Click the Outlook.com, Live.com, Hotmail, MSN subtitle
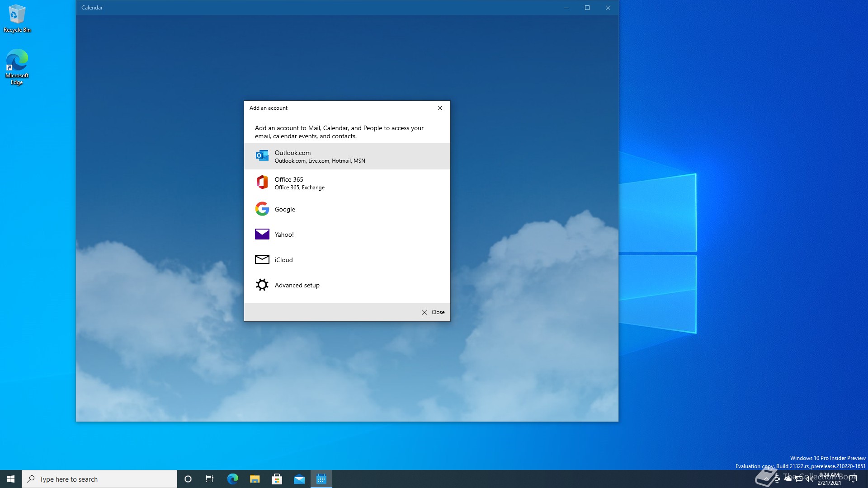This screenshot has width=868, height=488. coord(320,161)
